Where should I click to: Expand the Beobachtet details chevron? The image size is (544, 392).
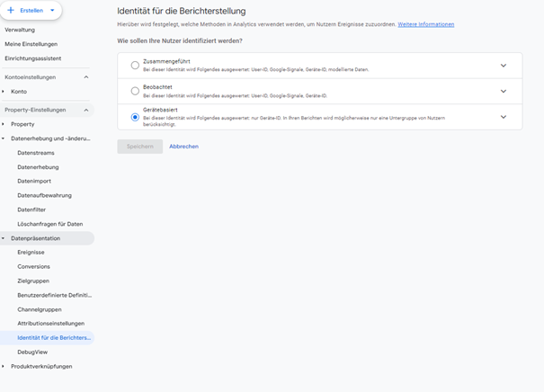[504, 91]
